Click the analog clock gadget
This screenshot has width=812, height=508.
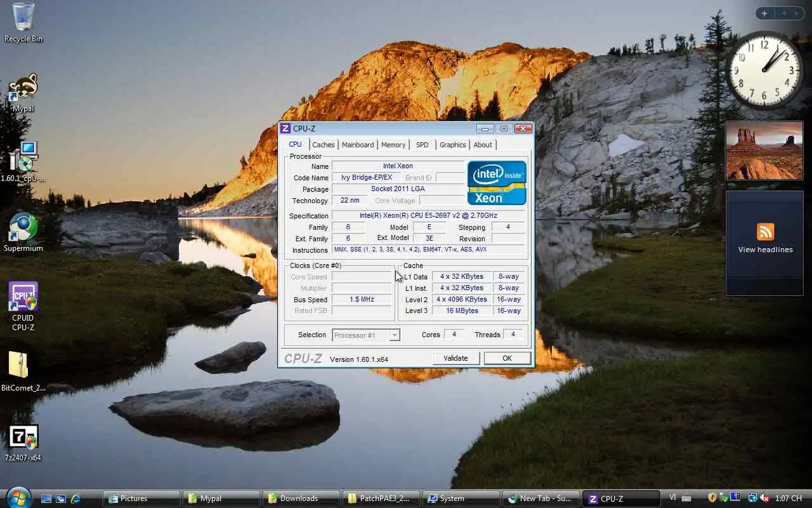coord(764,70)
